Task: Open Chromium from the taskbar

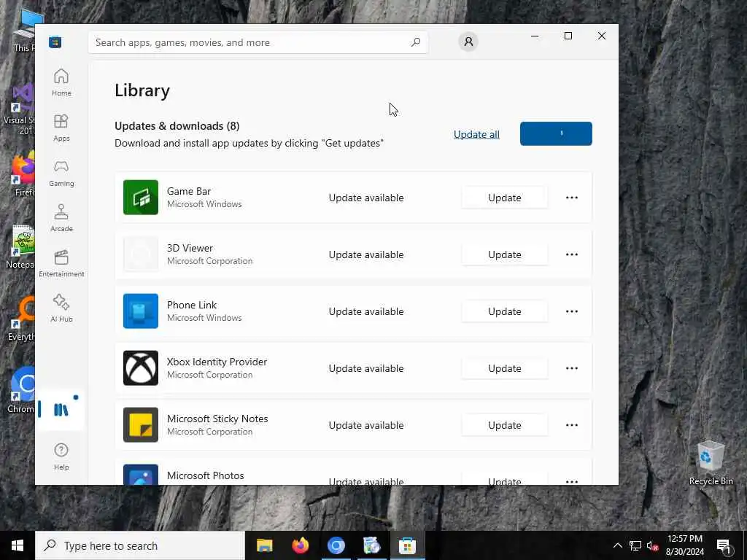Action: 336,545
